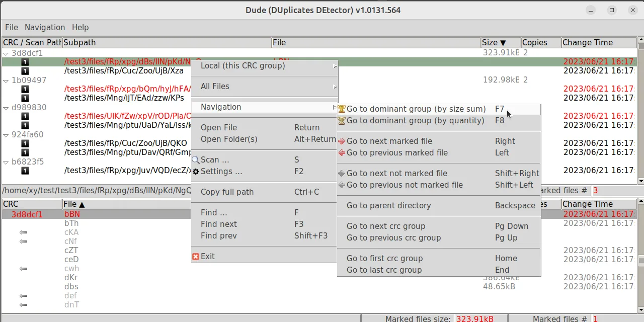Open Scan via the magnifier icon
The image size is (644, 322).
pyautogui.click(x=196, y=159)
